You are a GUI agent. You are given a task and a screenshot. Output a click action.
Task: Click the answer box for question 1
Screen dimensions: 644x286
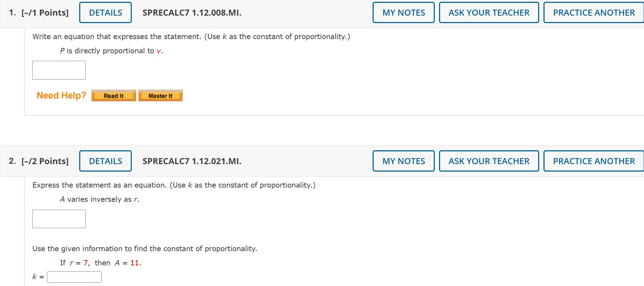(x=59, y=70)
